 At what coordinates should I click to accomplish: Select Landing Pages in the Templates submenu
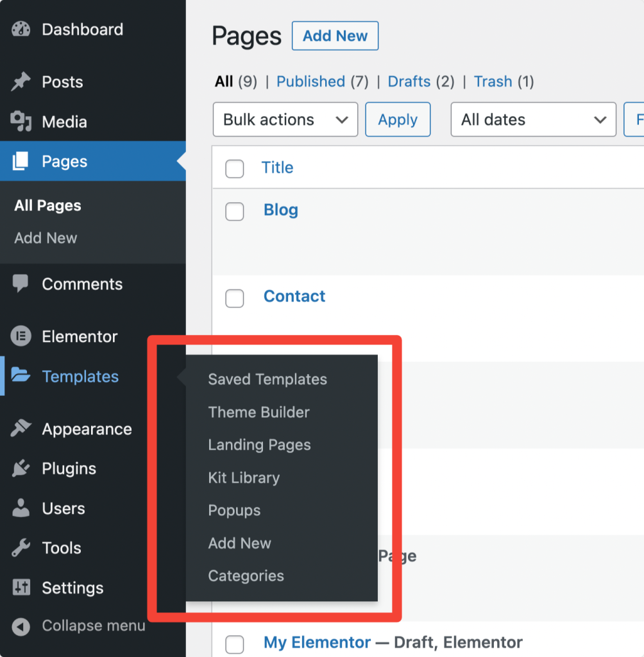click(x=259, y=445)
